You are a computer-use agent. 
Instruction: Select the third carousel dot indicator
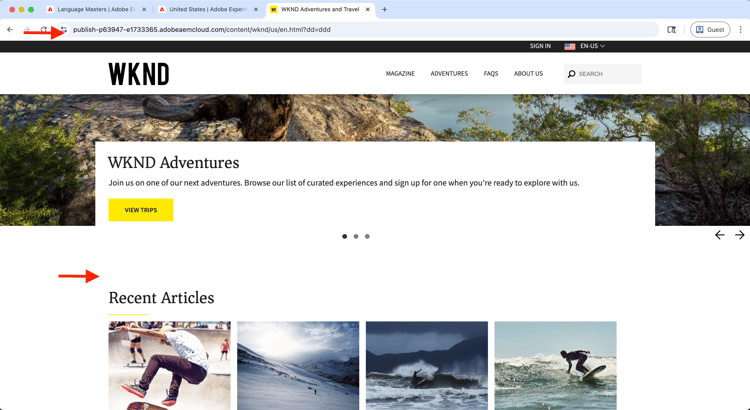pyautogui.click(x=367, y=236)
